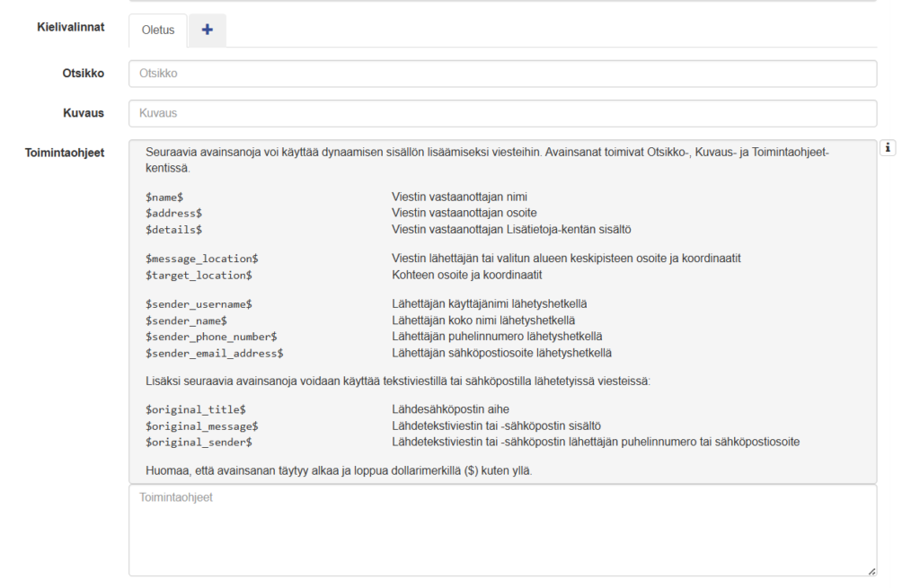Screen dimensions: 920x588
Task: Click into the Toimintaohjeet text area
Action: tap(502, 530)
